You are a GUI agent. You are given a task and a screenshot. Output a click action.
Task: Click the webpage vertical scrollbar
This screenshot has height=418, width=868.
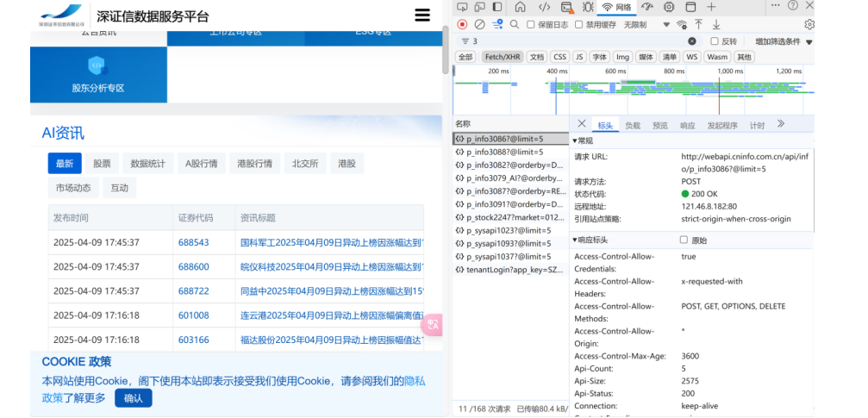point(446,49)
